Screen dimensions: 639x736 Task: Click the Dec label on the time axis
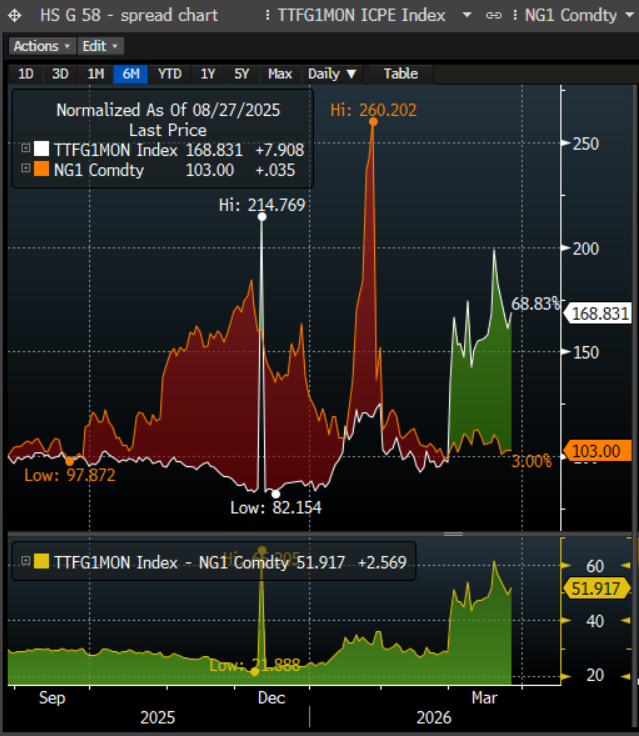[271, 698]
